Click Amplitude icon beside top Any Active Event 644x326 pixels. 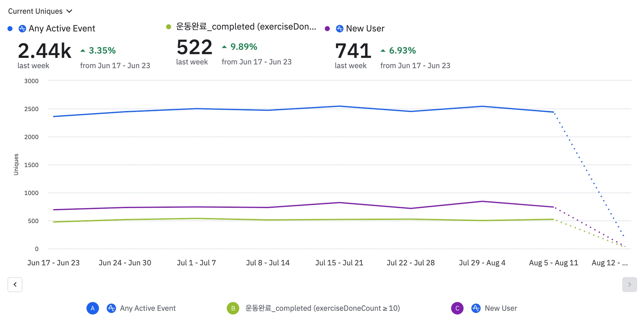pyautogui.click(x=22, y=29)
